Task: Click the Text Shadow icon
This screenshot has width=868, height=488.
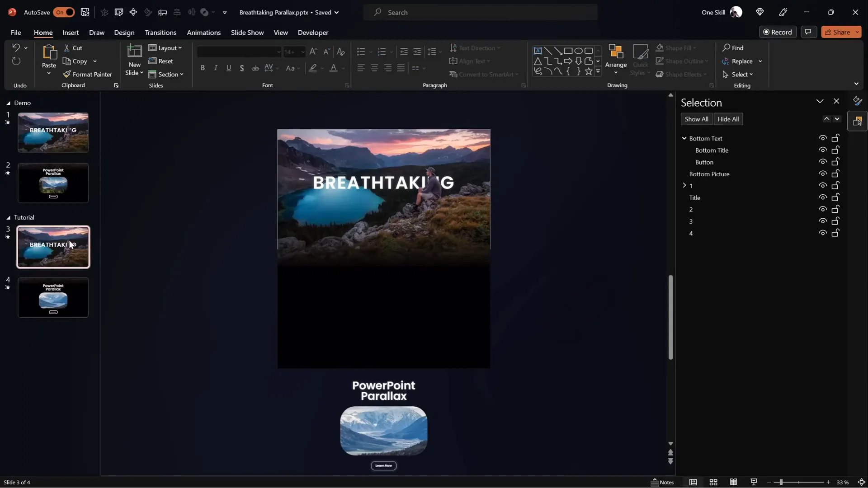Action: pyautogui.click(x=242, y=68)
